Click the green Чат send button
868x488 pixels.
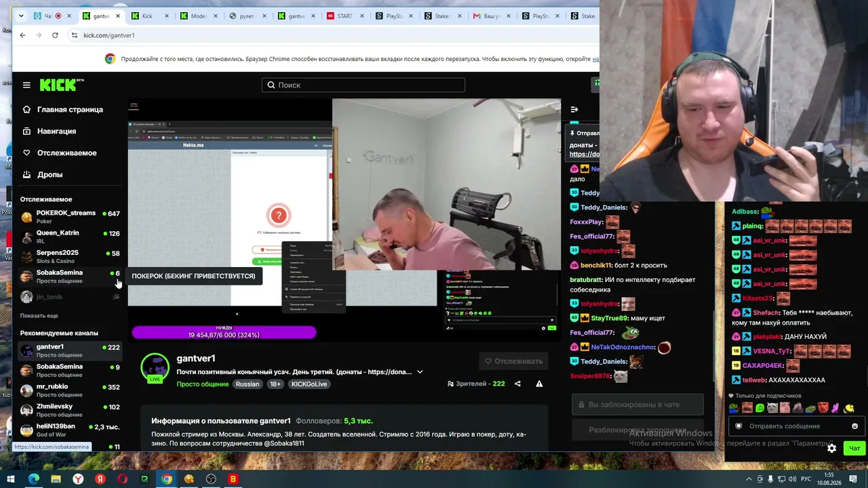pos(854,448)
